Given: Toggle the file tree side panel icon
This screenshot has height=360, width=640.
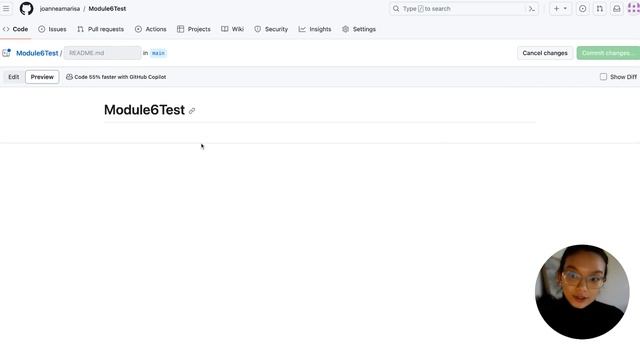Looking at the screenshot, I should click(7, 53).
